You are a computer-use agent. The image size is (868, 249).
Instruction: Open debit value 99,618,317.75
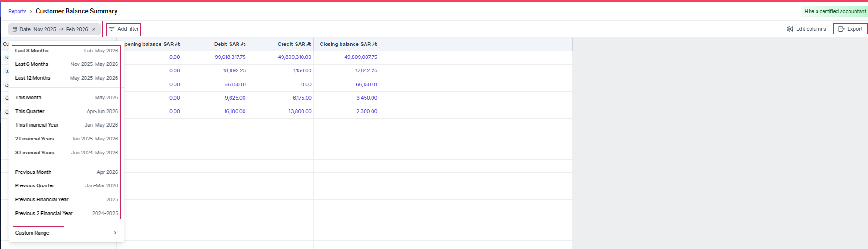tap(230, 57)
